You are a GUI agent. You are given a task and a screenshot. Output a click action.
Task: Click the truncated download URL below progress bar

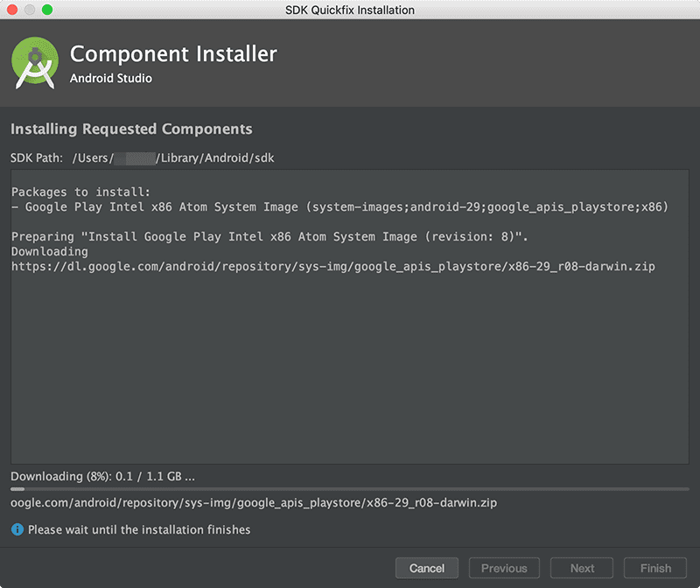click(x=254, y=503)
